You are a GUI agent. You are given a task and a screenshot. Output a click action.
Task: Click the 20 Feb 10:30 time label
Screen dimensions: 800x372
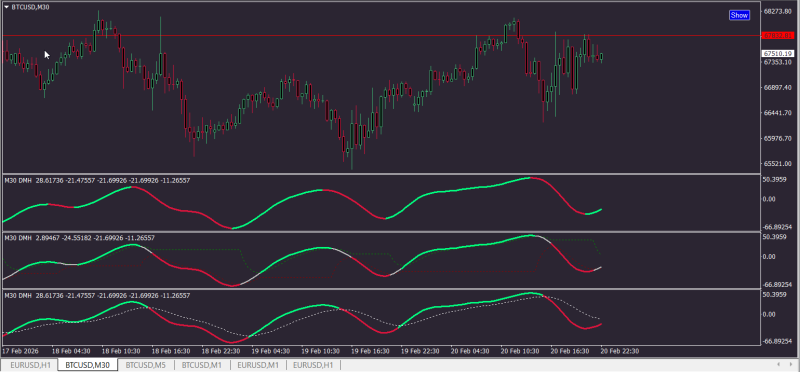click(520, 352)
